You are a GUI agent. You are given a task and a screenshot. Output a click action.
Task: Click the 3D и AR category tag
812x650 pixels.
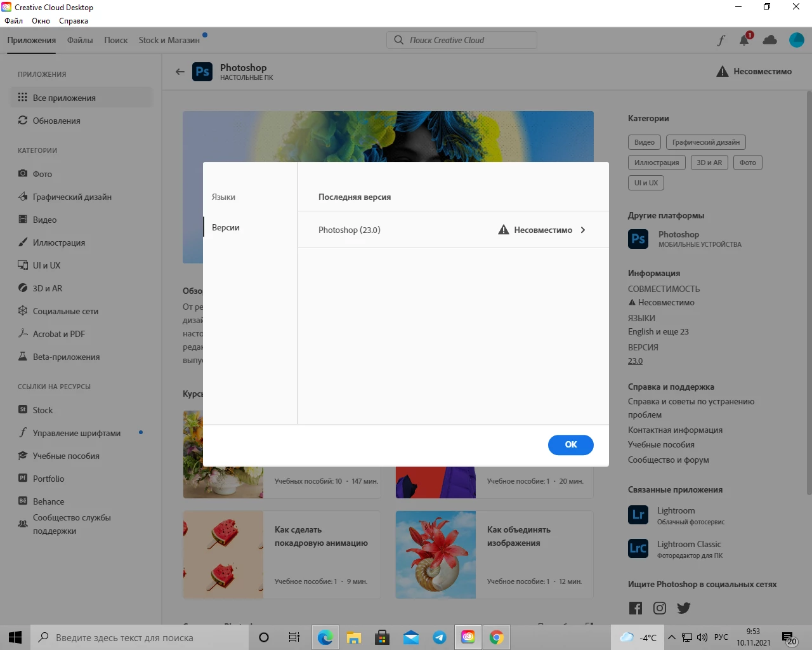pyautogui.click(x=709, y=162)
